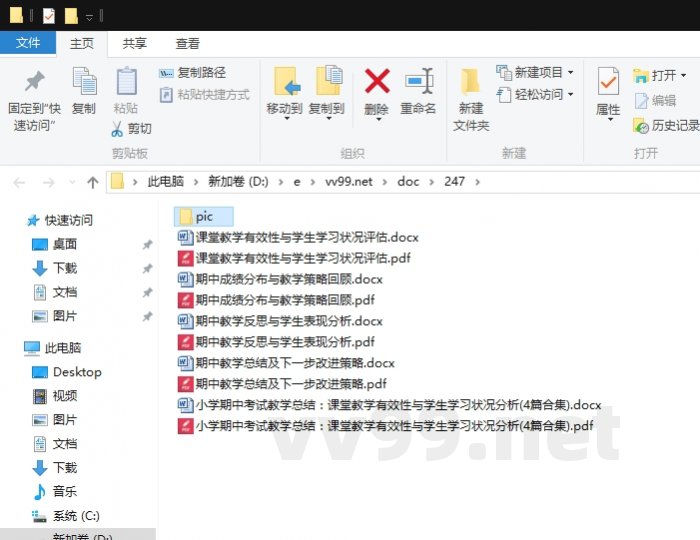Click the new folder icon in title bar

tap(71, 16)
